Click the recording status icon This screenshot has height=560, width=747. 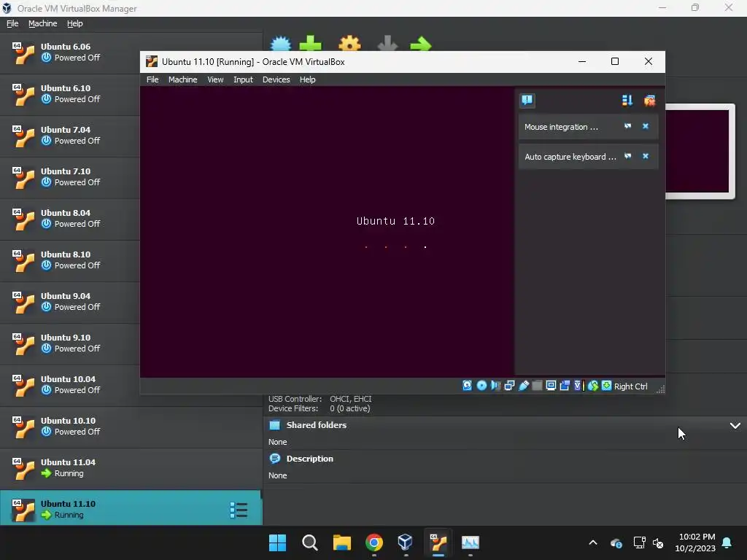pos(565,386)
